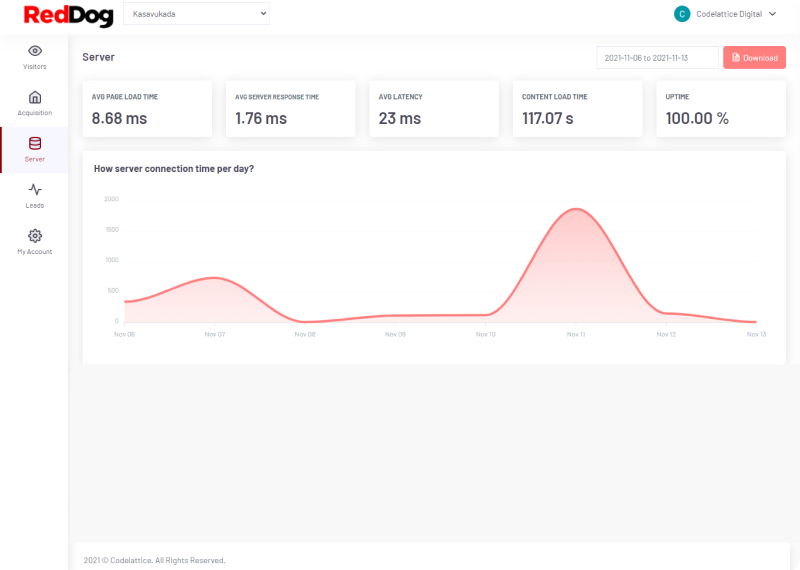Click the Codelattice Digital user name

point(729,14)
